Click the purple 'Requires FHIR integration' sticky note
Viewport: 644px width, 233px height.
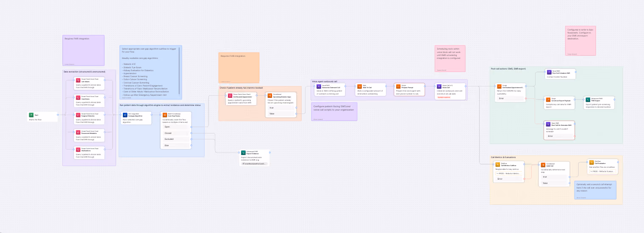[83, 50]
